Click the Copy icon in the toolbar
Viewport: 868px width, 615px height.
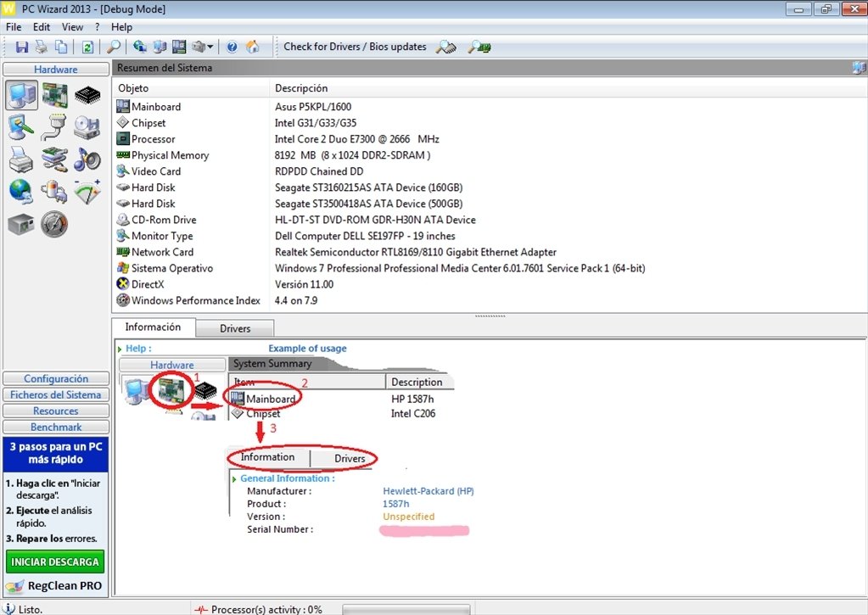coord(61,47)
